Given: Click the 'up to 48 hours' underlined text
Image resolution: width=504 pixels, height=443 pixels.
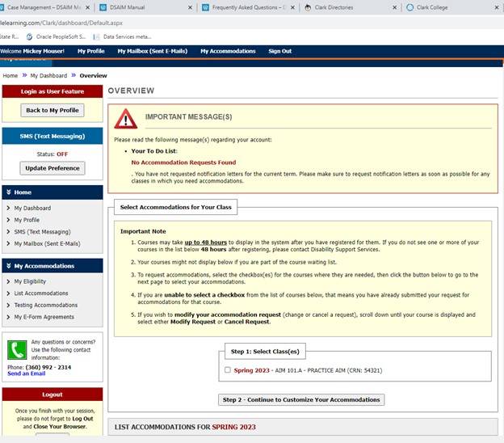Looking at the screenshot, I should point(206,243).
